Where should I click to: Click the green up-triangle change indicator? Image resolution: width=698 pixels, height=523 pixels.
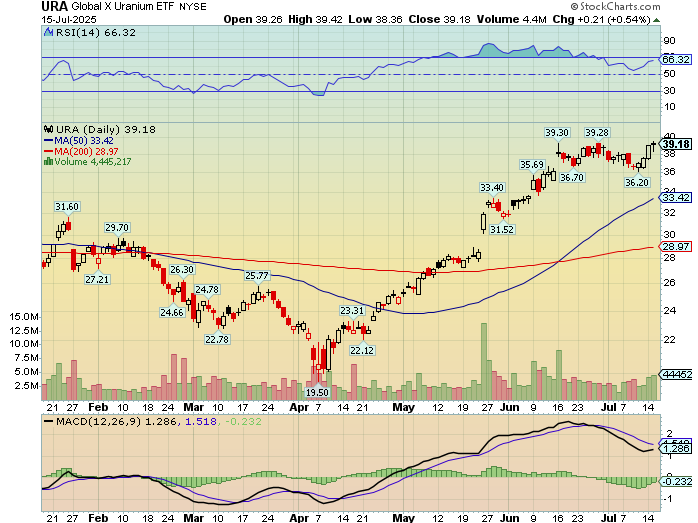657,20
